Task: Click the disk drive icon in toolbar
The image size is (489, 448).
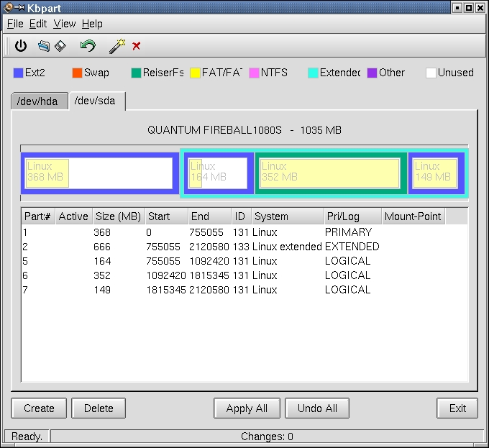Action: [44, 46]
